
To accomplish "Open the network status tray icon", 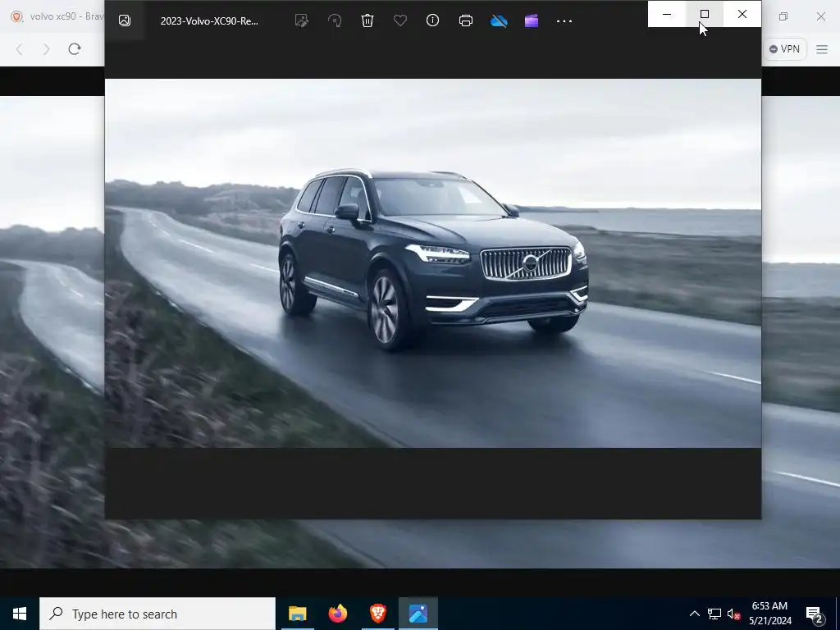I will [x=714, y=614].
